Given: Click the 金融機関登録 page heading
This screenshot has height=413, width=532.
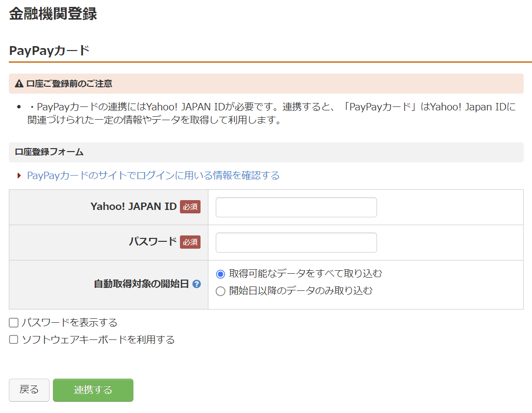Looking at the screenshot, I should (52, 14).
